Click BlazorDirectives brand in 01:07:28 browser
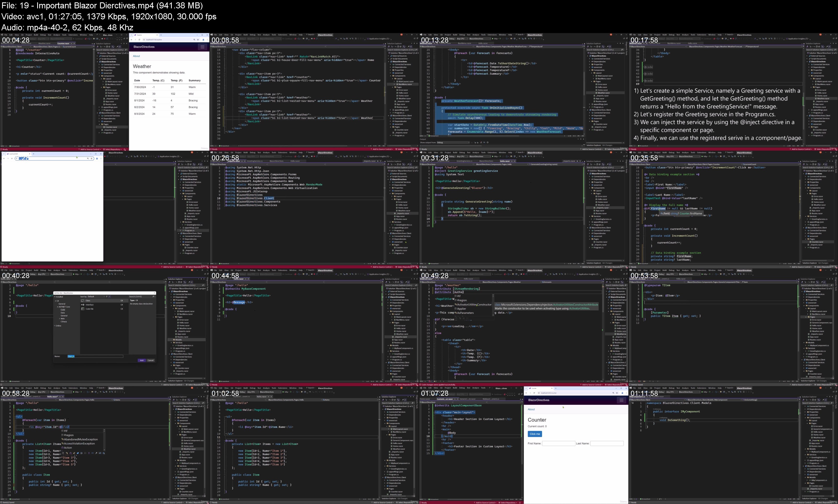Screen dimensions: 838x504 click(x=539, y=400)
